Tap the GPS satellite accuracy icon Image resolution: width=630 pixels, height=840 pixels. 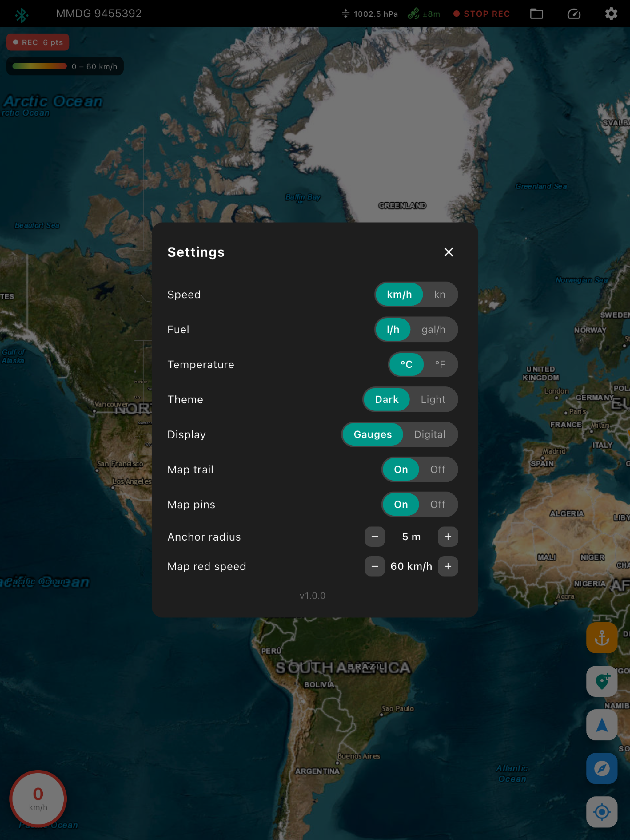point(413,14)
